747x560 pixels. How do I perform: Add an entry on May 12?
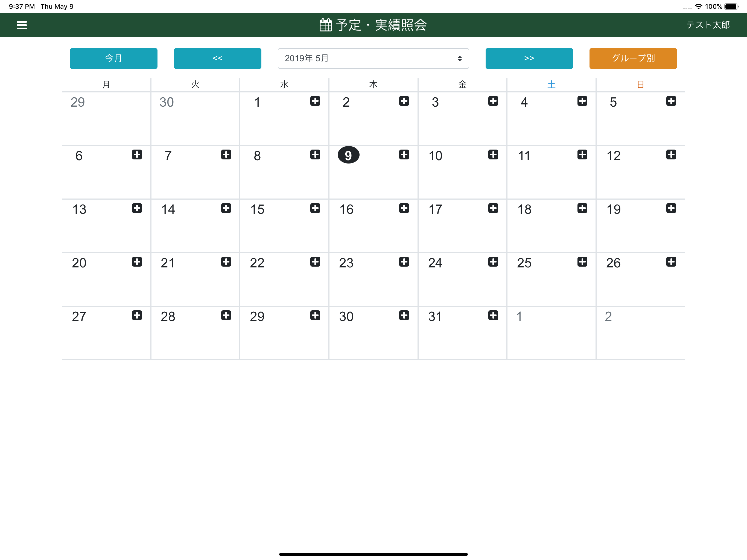[x=671, y=155]
